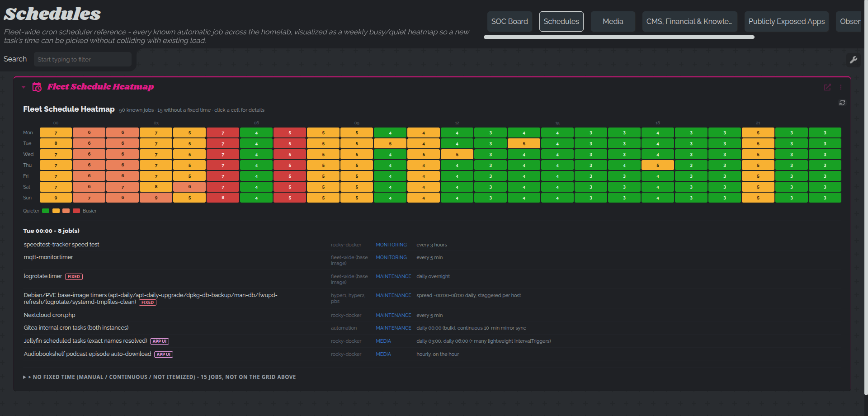
Task: Click MEDIA tag on the Audiobookshelf row
Action: coord(383,354)
